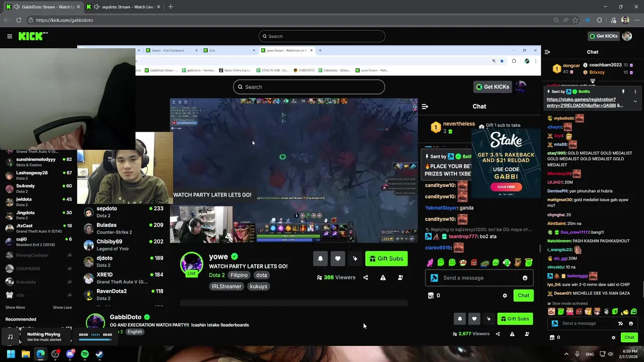Open the browser zoom icon in address bar
This screenshot has height=362, width=644.
556,20
